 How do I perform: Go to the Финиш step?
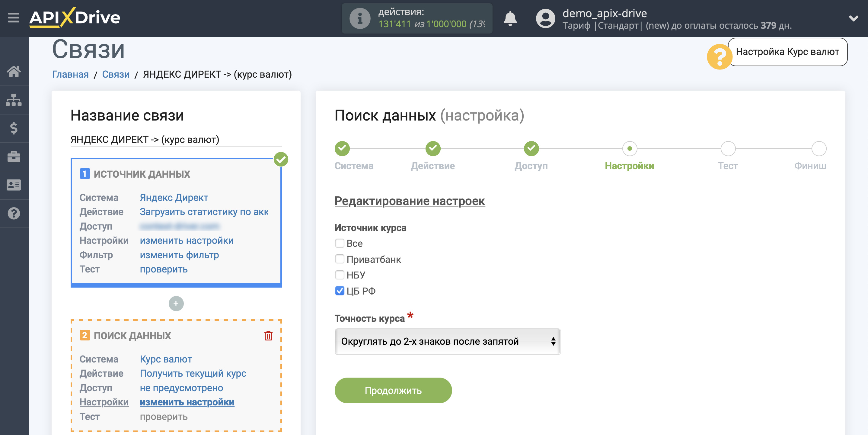819,148
